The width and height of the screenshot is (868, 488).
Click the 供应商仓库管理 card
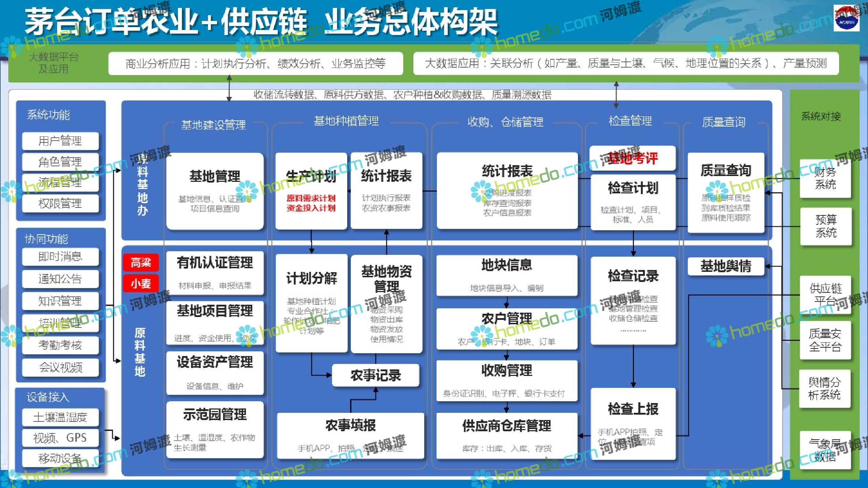coord(507,436)
